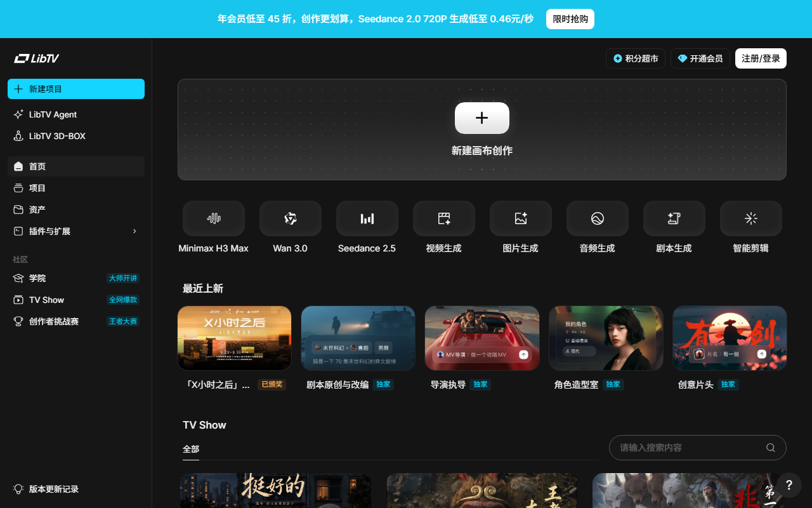Click 独家 badge next to 角色造型室
The width and height of the screenshot is (812, 508).
point(613,385)
